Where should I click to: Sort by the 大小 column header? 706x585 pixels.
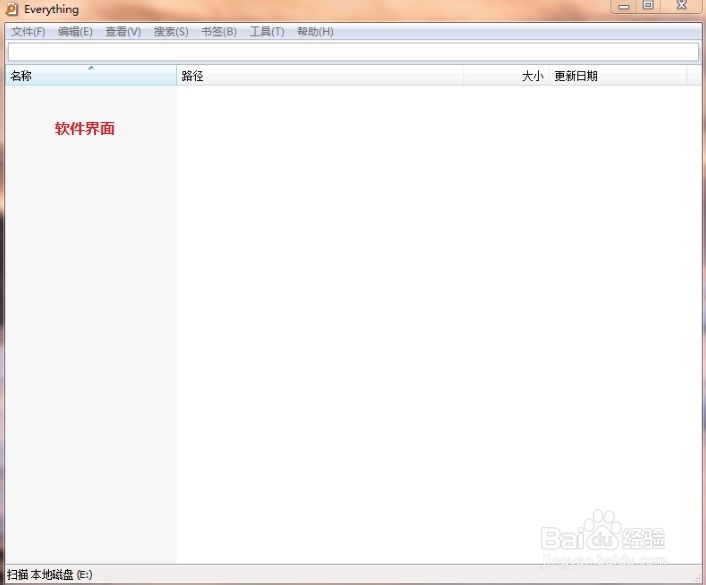coord(506,75)
